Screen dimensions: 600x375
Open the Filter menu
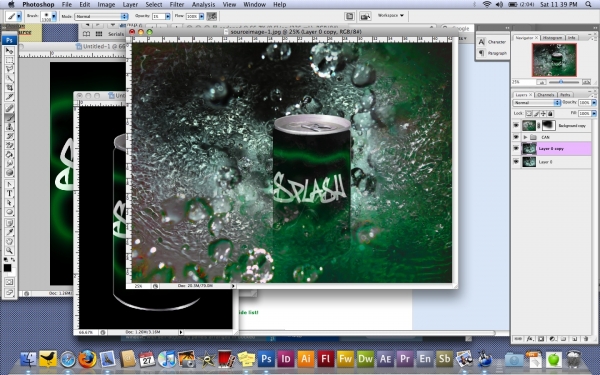pyautogui.click(x=177, y=5)
